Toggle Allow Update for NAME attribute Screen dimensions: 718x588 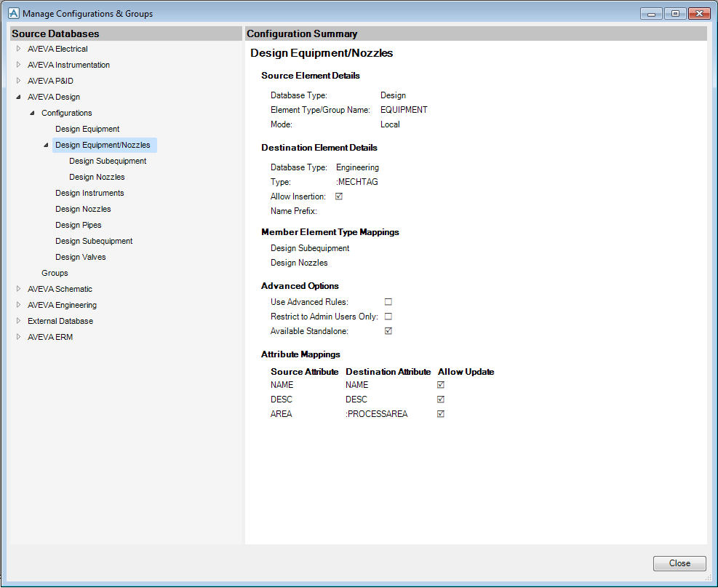tap(441, 385)
